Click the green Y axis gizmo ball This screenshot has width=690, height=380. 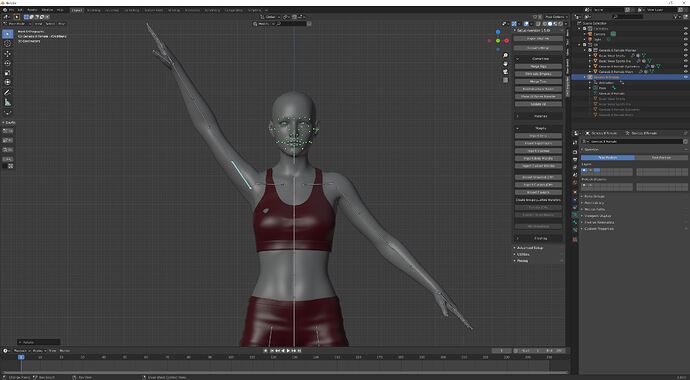pyautogui.click(x=498, y=41)
